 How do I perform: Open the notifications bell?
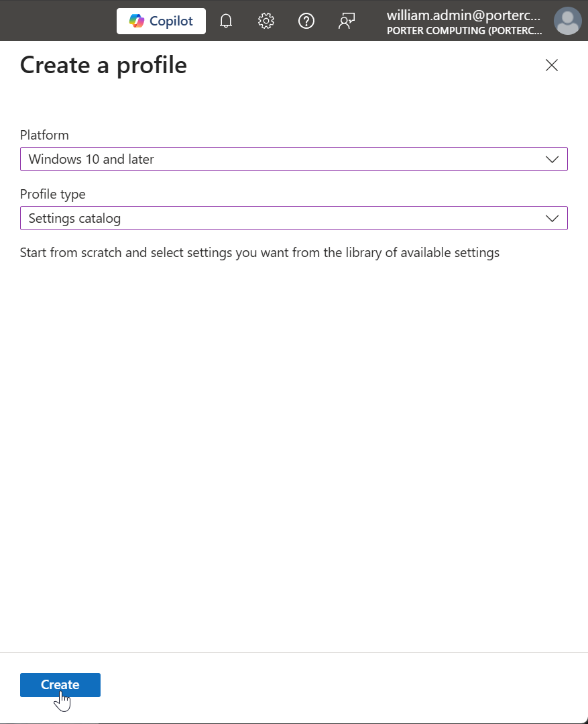click(226, 21)
